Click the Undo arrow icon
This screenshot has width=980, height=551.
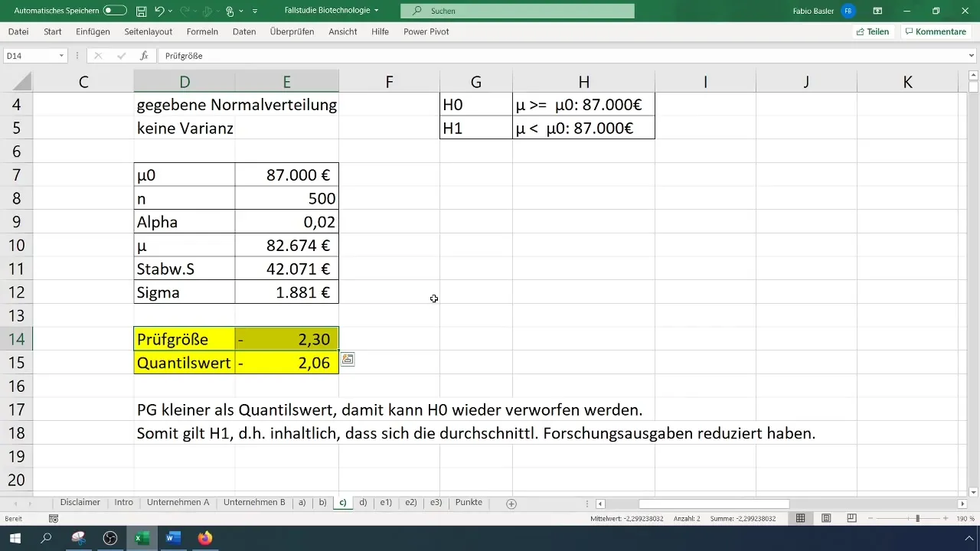(x=159, y=11)
